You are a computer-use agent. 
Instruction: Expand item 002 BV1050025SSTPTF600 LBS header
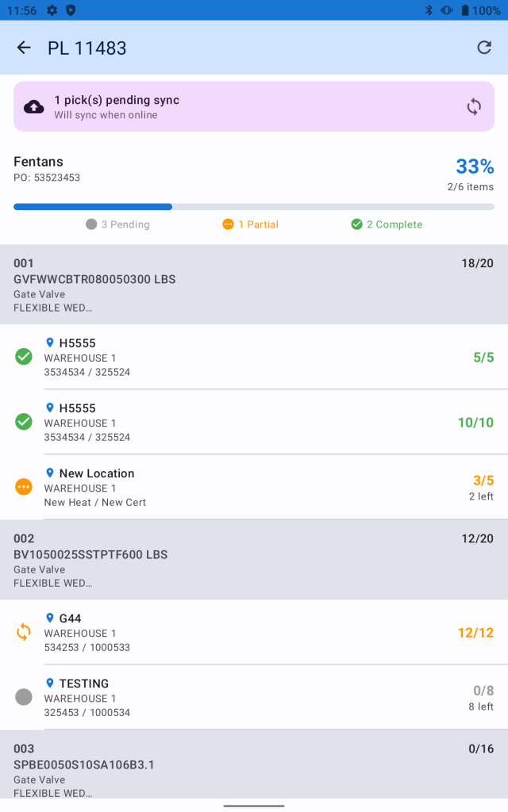[254, 560]
